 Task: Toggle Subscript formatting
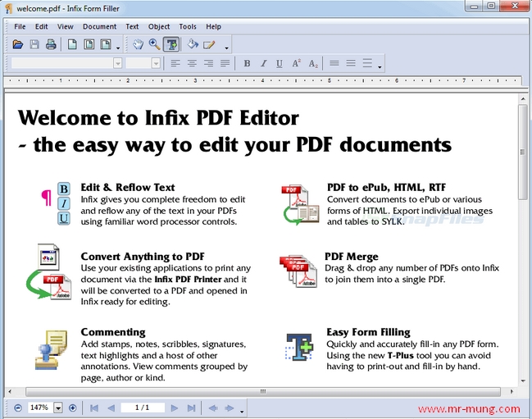[x=313, y=63]
